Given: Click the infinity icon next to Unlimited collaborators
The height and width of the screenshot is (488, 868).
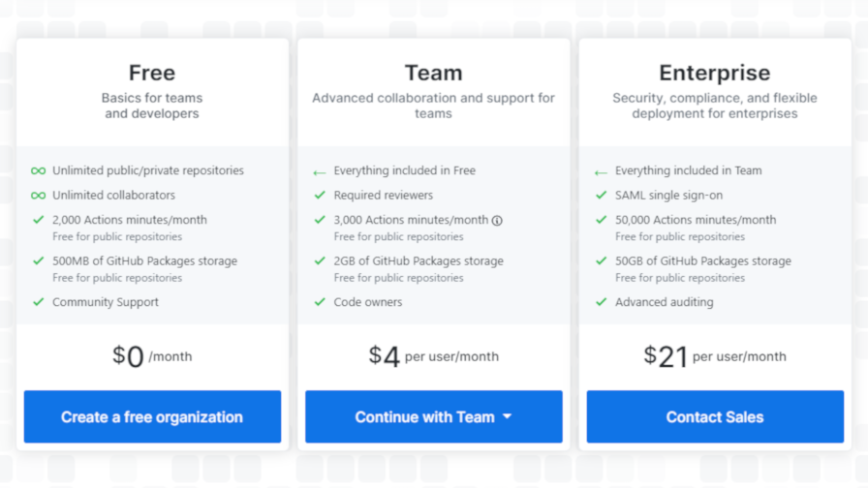Looking at the screenshot, I should pos(38,196).
